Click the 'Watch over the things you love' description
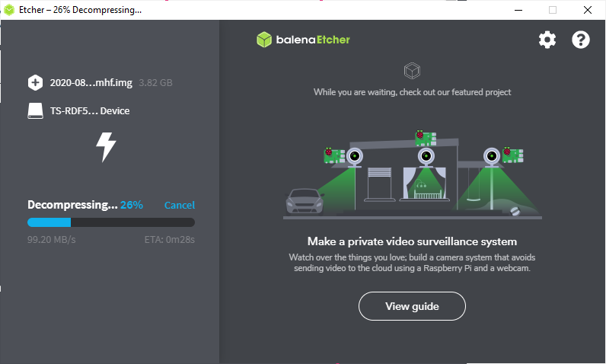This screenshot has height=364, width=606. point(412,263)
